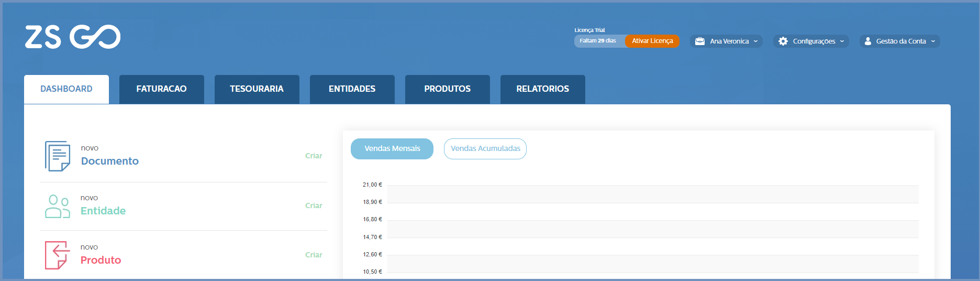Click the user icon in Gestao da Conta
Screen dimensions: 980x281
click(868, 41)
